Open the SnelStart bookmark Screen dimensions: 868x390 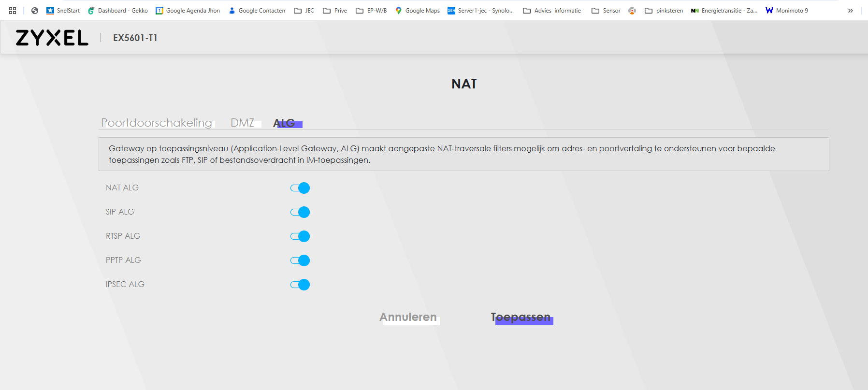(63, 11)
